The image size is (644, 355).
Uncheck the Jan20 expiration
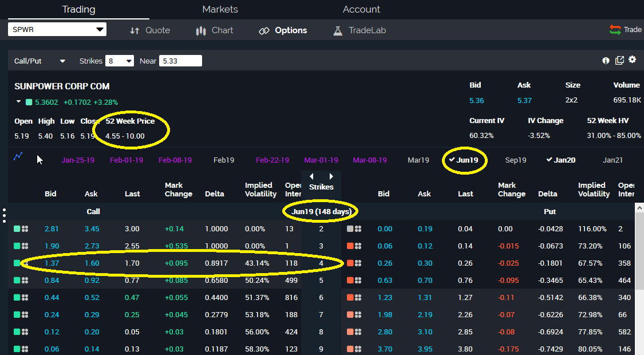[x=560, y=160]
